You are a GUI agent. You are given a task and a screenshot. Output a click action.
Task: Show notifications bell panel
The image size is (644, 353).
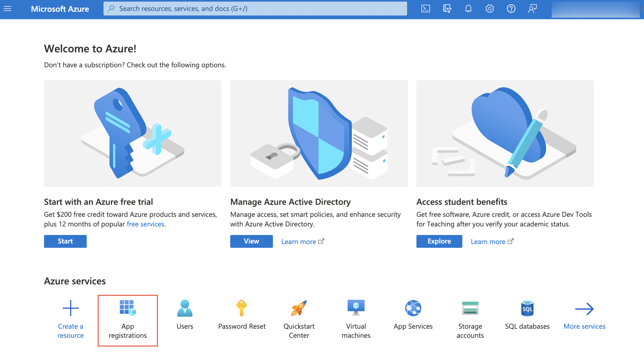click(x=468, y=9)
